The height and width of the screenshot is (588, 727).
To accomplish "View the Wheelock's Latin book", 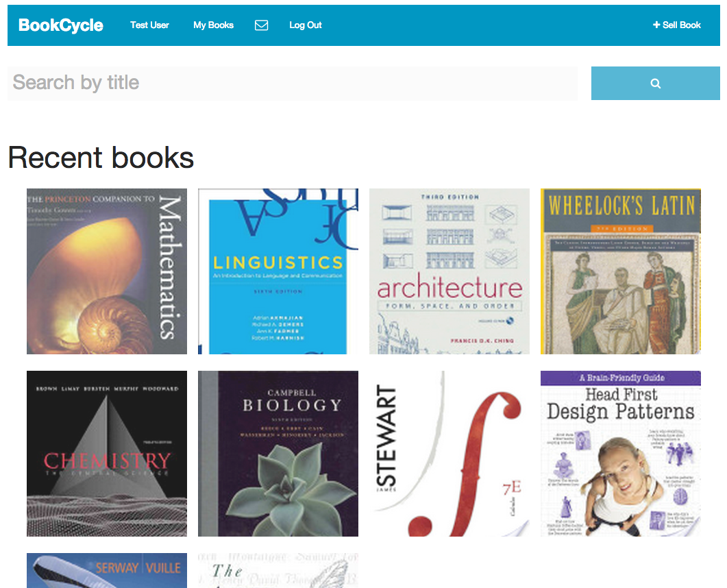I will click(620, 271).
